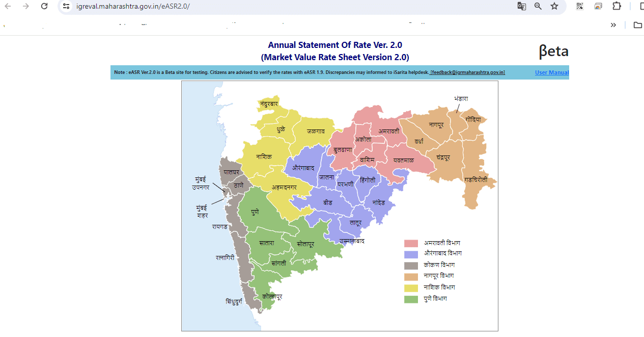
Task: Open the Extensions puzzle piece icon
Action: [x=616, y=6]
